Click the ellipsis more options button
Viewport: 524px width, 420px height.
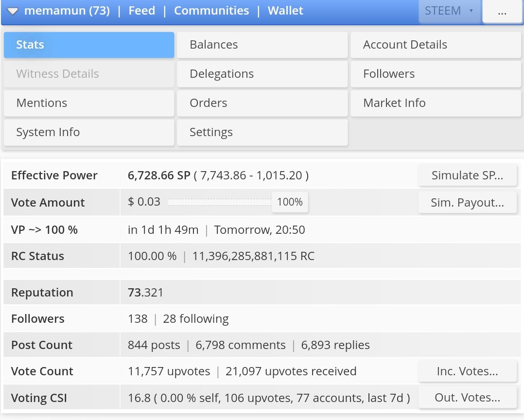pos(502,12)
